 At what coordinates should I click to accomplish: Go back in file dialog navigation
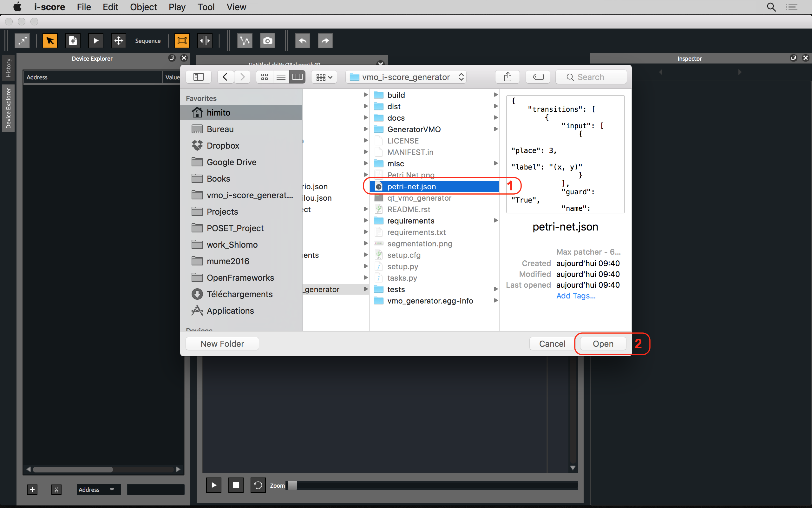tap(225, 77)
